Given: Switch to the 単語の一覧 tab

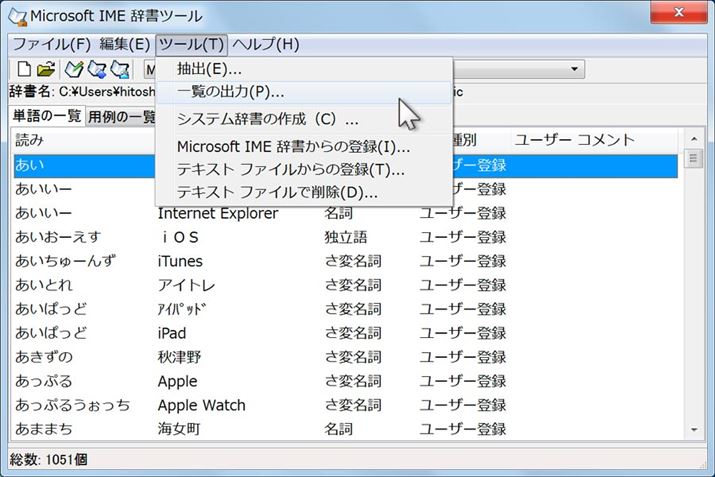Looking at the screenshot, I should (47, 116).
